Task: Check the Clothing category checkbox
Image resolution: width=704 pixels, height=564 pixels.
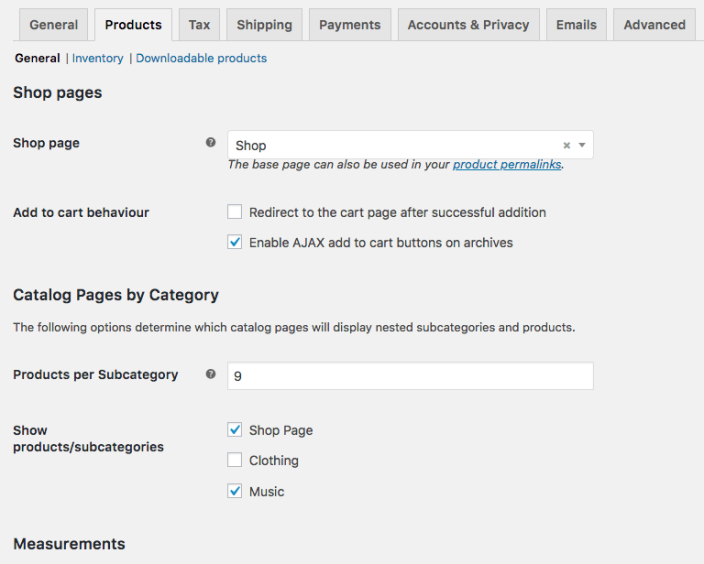Action: click(x=235, y=460)
